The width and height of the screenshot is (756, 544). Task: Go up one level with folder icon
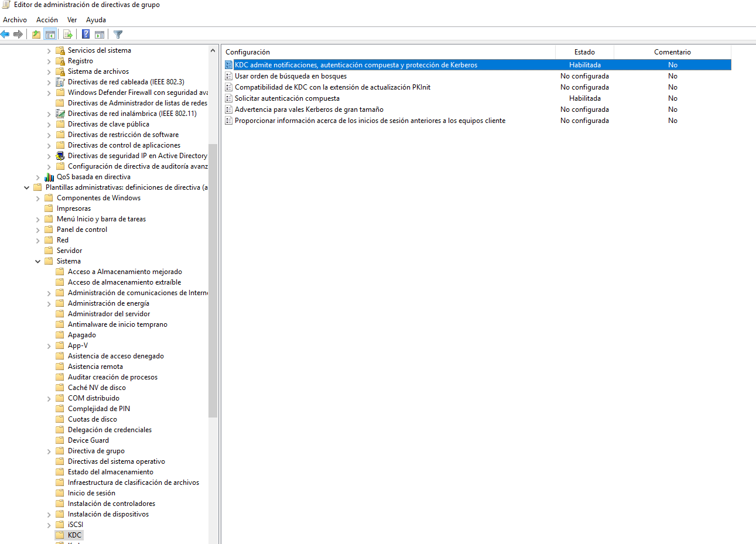coord(36,35)
